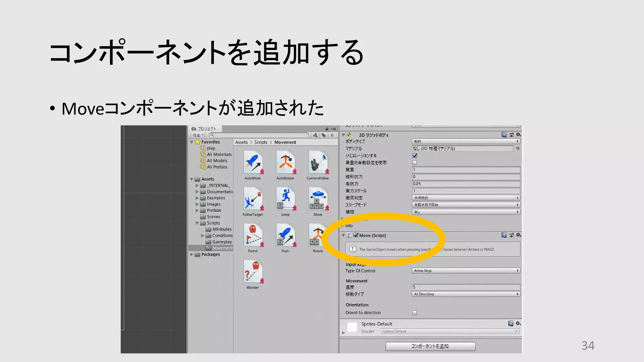
Task: Enable the 重量の自動設定を使用 checkbox
Action: coord(415,162)
